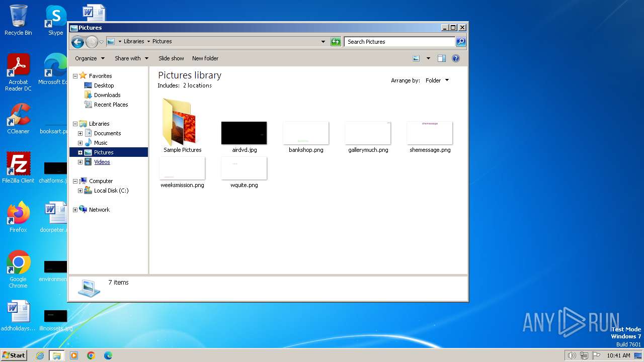Collapse the Libraries tree group
The image size is (644, 362).
pyautogui.click(x=75, y=124)
